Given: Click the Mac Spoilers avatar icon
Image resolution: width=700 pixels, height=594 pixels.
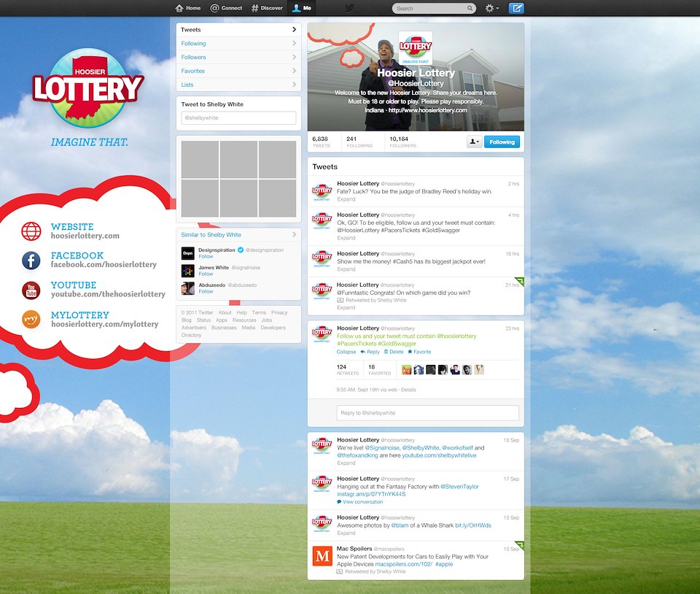Looking at the screenshot, I should pyautogui.click(x=322, y=556).
